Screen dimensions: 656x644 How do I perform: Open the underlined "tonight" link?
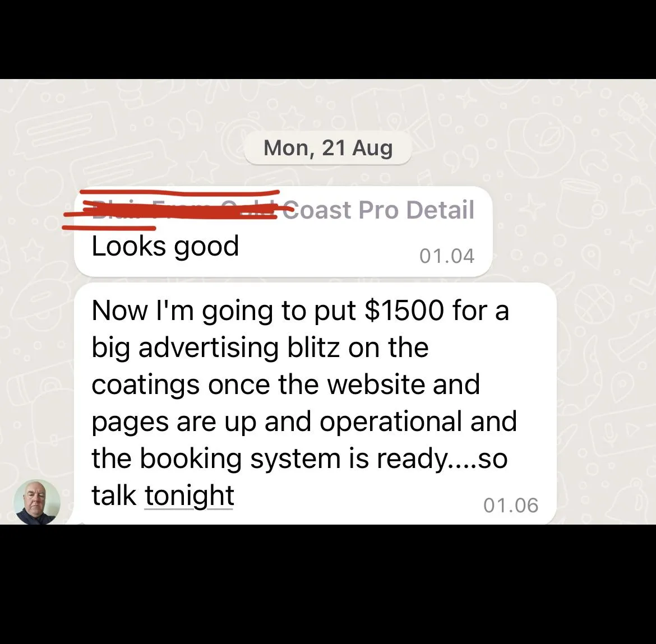pyautogui.click(x=189, y=495)
